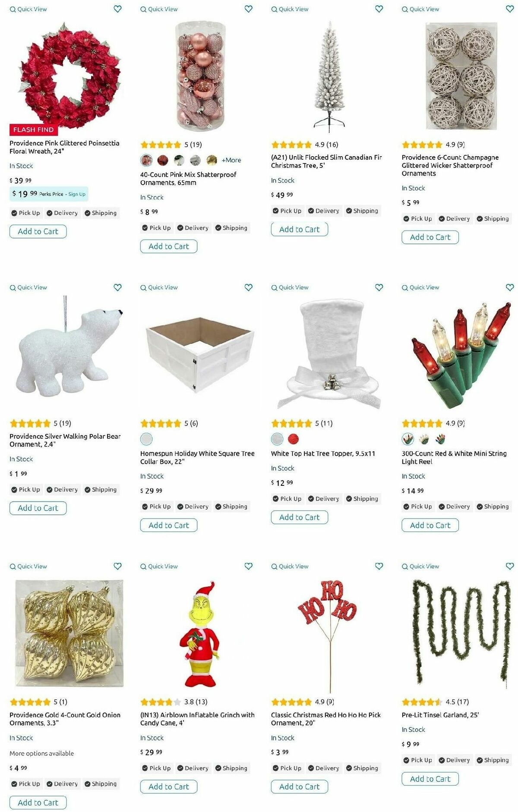Choose first color swatch on Pink Mix Ornaments

coord(146,161)
